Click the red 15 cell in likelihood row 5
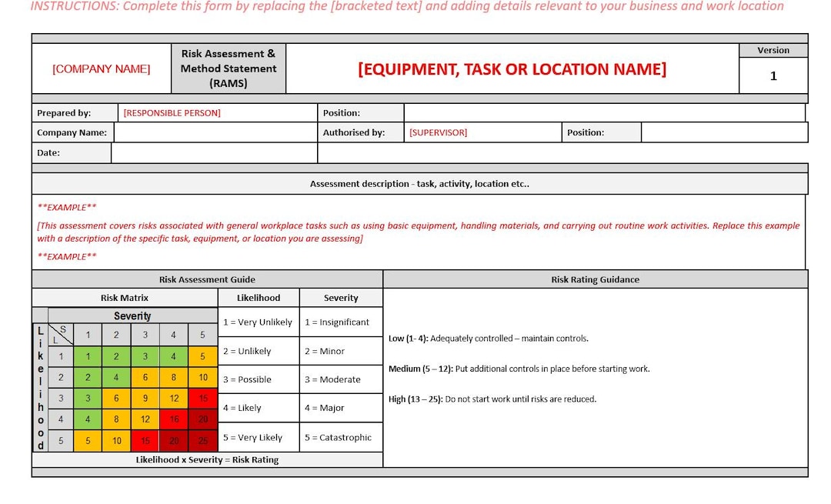The image size is (831, 504). click(x=145, y=440)
